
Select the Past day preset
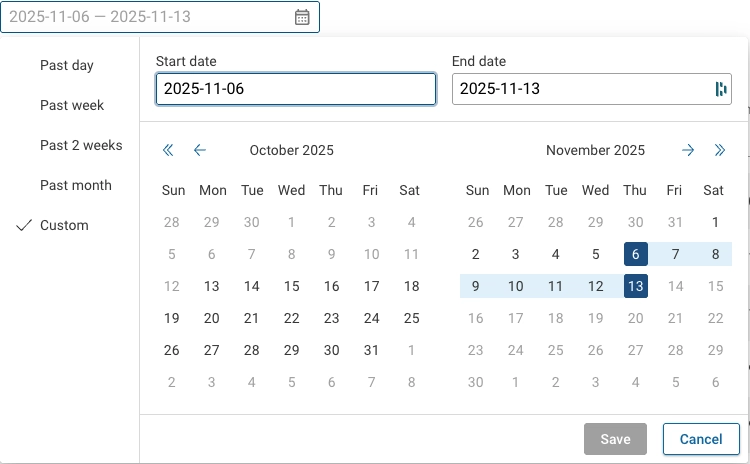pyautogui.click(x=67, y=65)
